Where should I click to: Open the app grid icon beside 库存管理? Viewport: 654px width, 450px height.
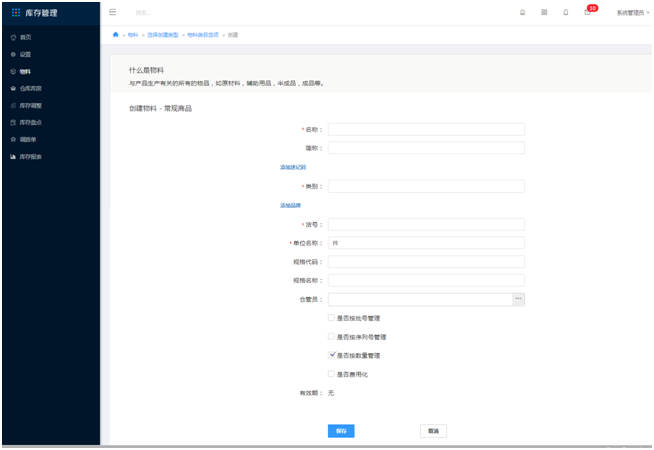tap(16, 13)
